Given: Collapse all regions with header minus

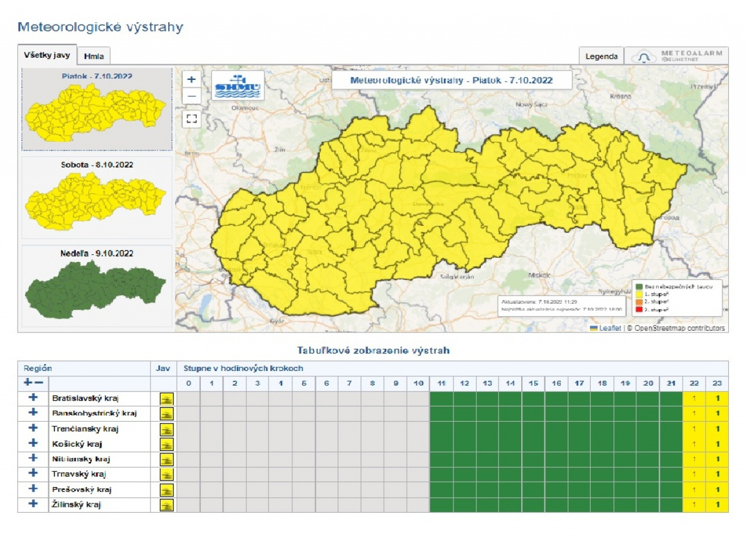Looking at the screenshot, I should click(39, 383).
